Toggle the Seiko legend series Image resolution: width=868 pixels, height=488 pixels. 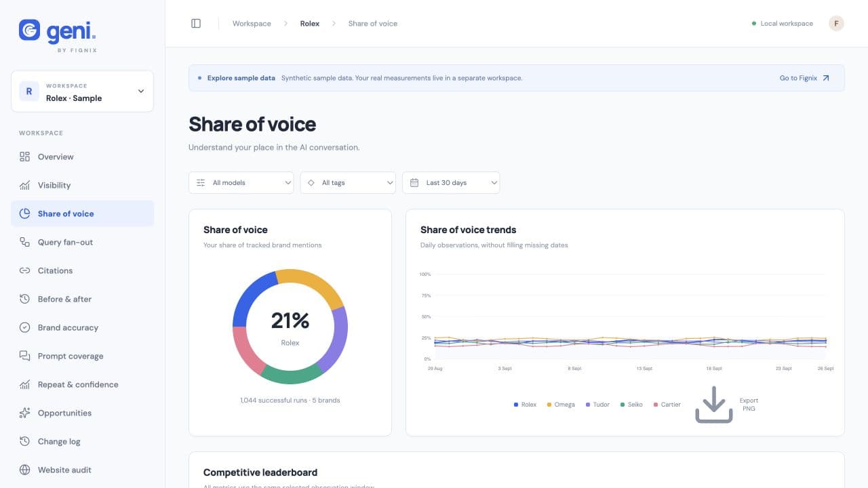coord(631,405)
